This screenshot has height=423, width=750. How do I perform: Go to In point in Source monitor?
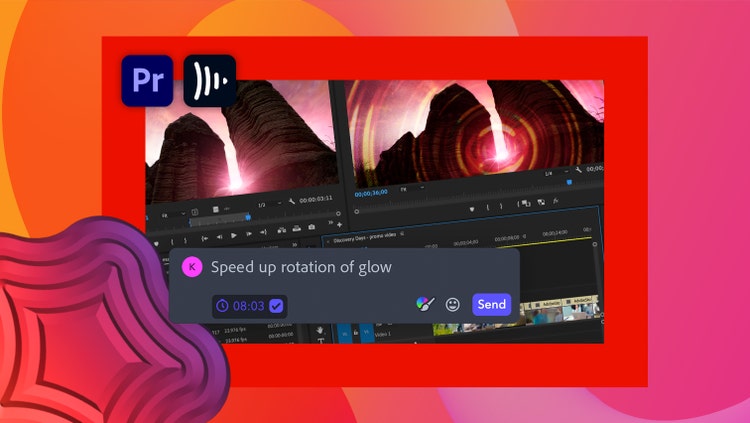(x=204, y=238)
